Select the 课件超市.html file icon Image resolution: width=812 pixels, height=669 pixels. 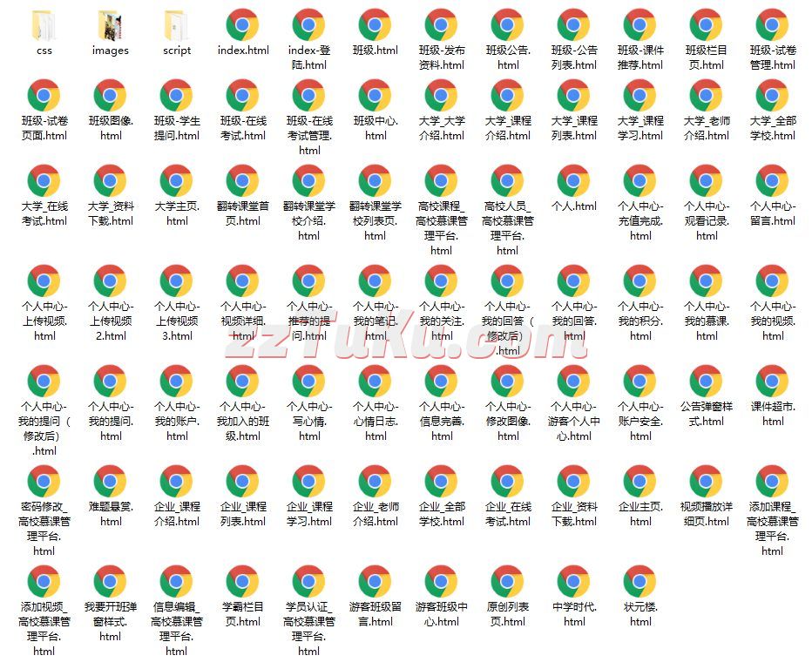772,382
